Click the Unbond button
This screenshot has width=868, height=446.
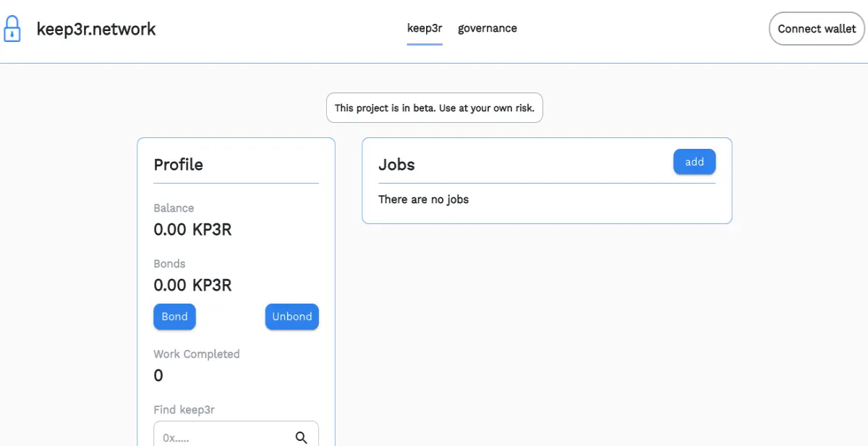[292, 317]
